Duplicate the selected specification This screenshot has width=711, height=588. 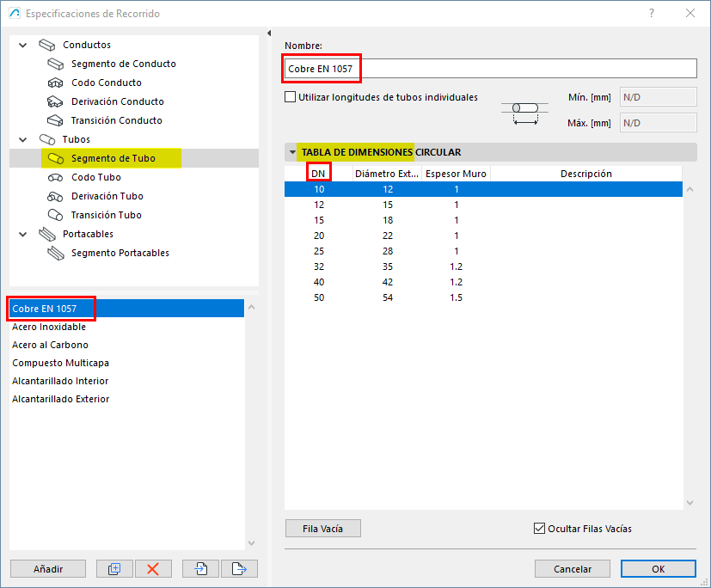(x=114, y=568)
